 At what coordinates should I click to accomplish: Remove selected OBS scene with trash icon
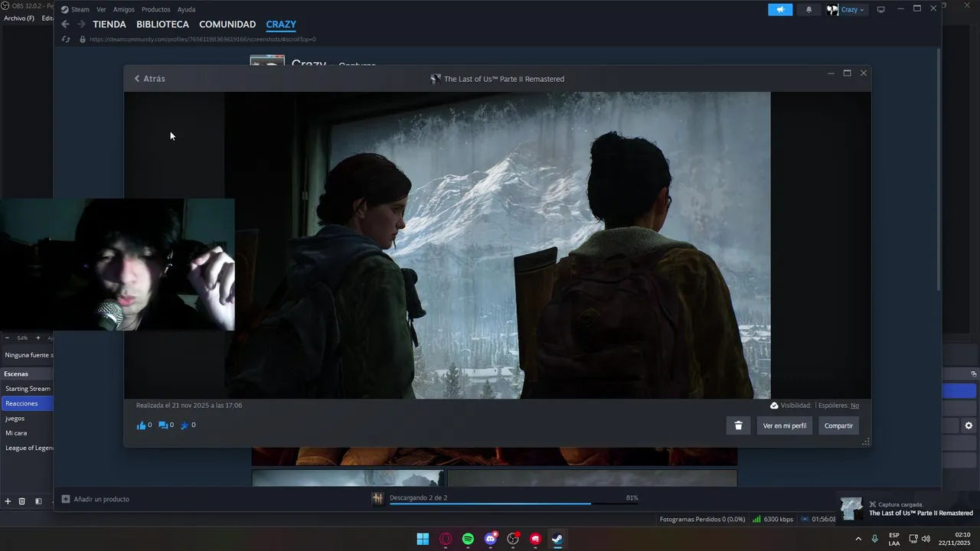(22, 501)
